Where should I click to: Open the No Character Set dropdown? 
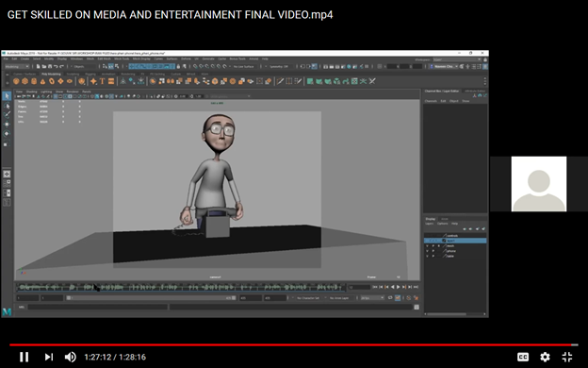[308, 298]
